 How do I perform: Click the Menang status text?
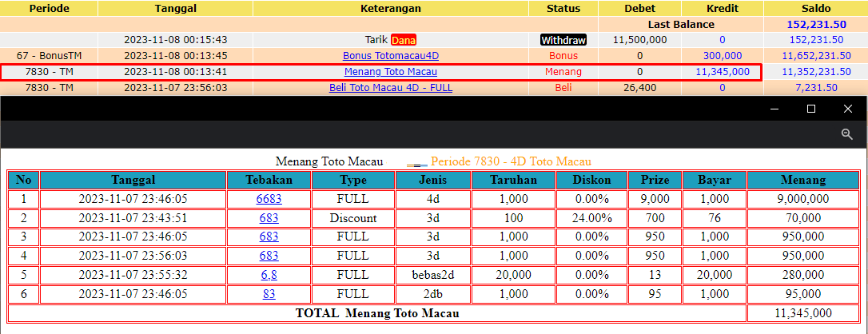click(563, 72)
